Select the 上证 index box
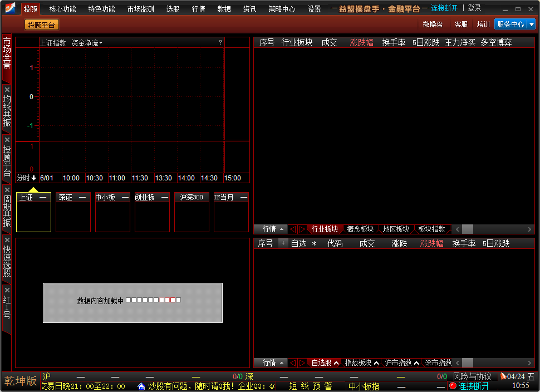The width and height of the screenshot is (540, 392). coord(33,212)
